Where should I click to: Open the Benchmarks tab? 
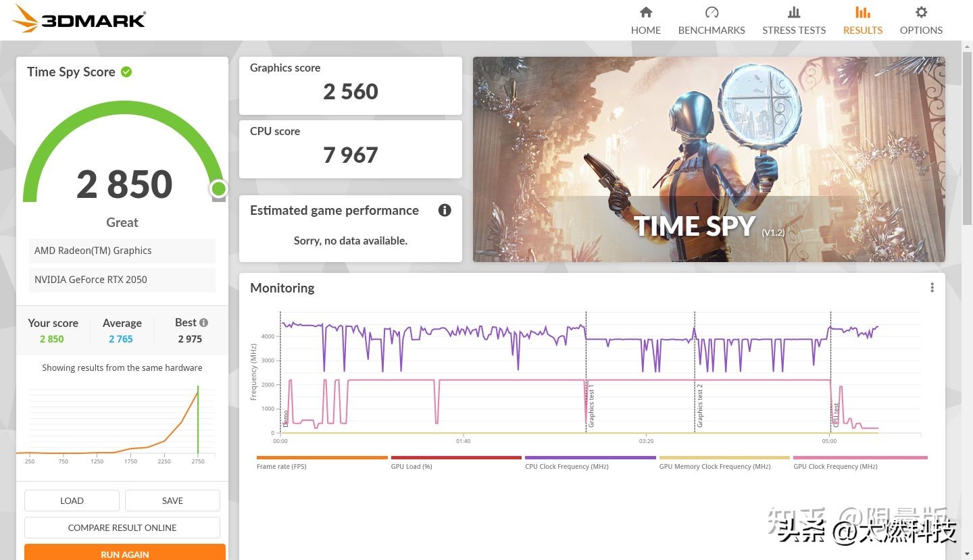pos(712,21)
